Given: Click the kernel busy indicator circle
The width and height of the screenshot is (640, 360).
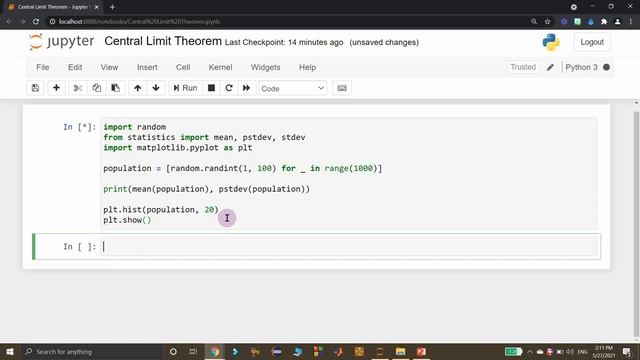Looking at the screenshot, I should [607, 67].
